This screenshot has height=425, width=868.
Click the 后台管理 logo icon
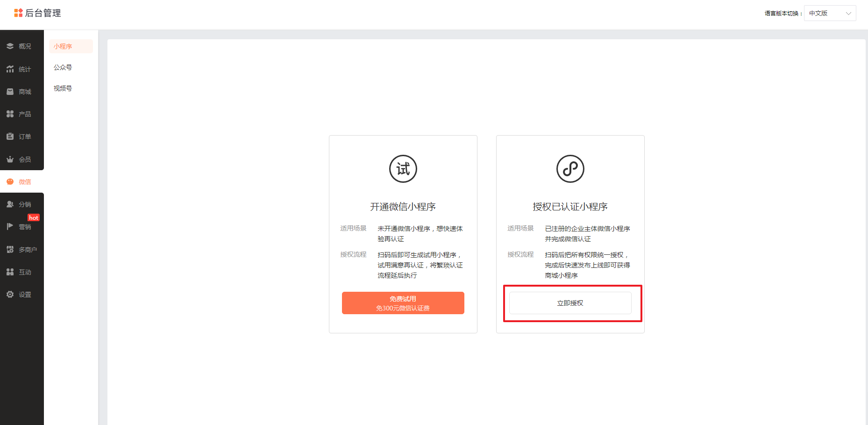point(18,13)
